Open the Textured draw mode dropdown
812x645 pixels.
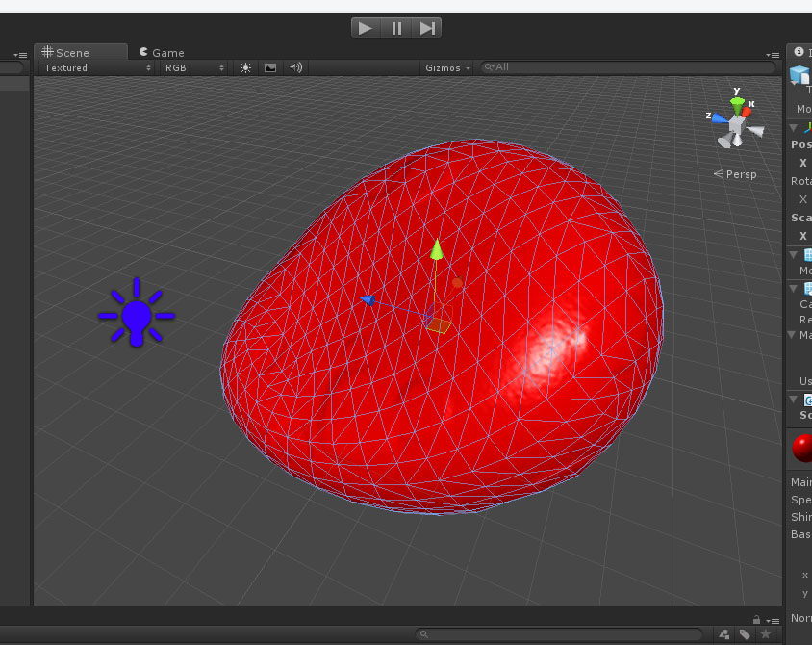click(x=97, y=67)
